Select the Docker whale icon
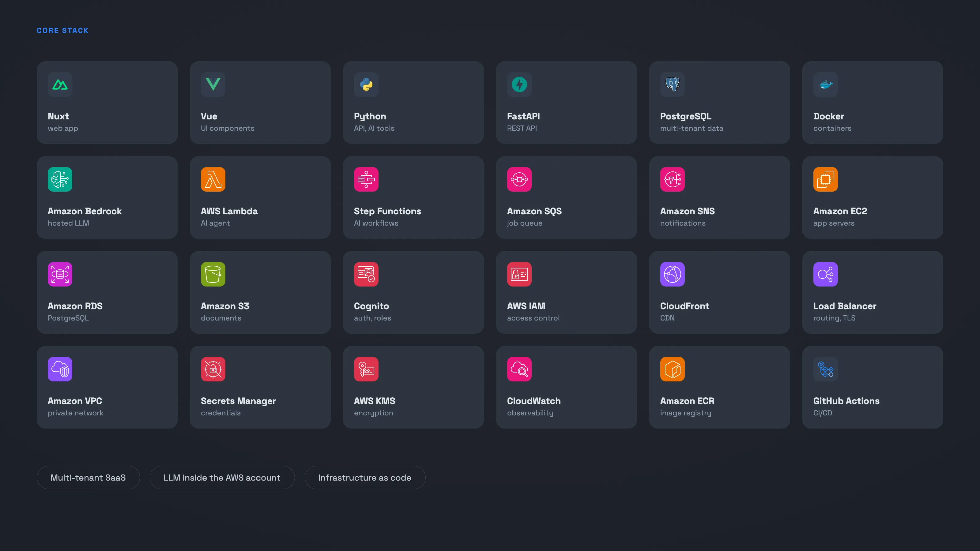 (x=826, y=84)
